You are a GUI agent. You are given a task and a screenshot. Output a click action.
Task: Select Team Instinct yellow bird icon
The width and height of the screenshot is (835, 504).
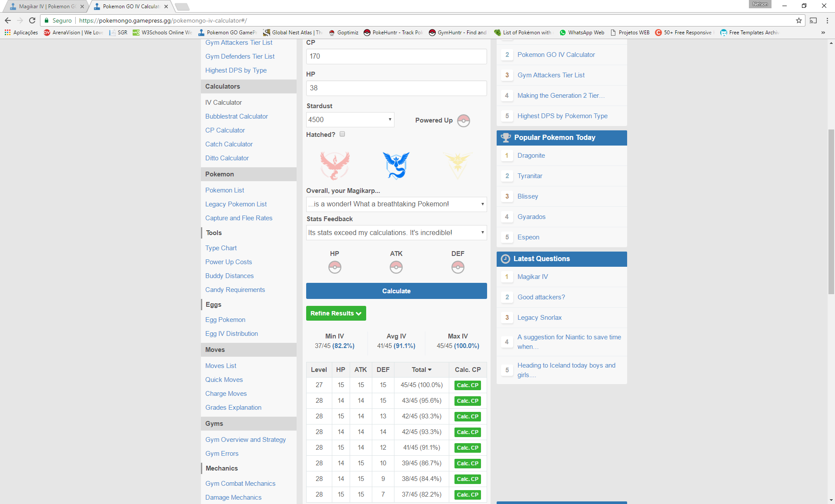[x=458, y=165]
